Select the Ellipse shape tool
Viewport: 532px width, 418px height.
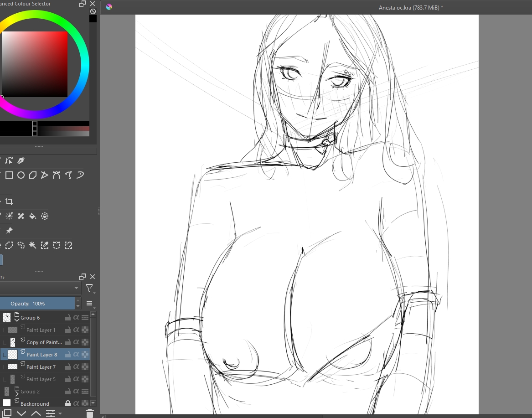pos(21,175)
